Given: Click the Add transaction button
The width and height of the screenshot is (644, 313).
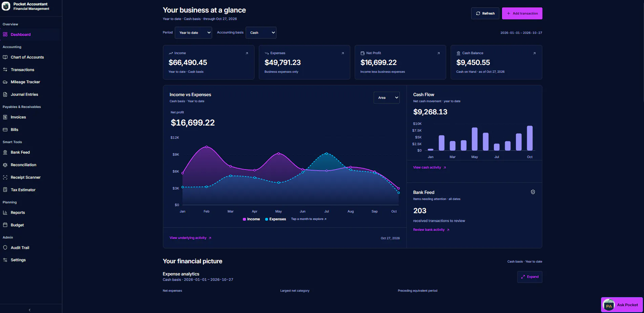Looking at the screenshot, I should pyautogui.click(x=522, y=13).
